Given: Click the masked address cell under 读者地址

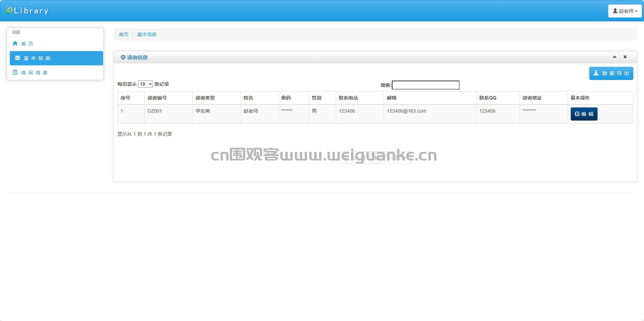Looking at the screenshot, I should click(x=544, y=114).
